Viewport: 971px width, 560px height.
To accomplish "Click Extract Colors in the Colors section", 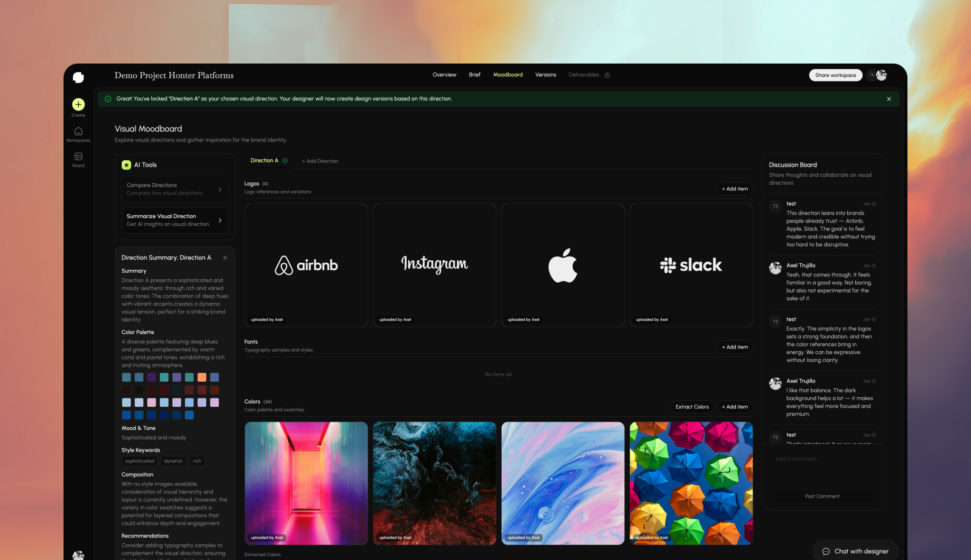I will [692, 406].
